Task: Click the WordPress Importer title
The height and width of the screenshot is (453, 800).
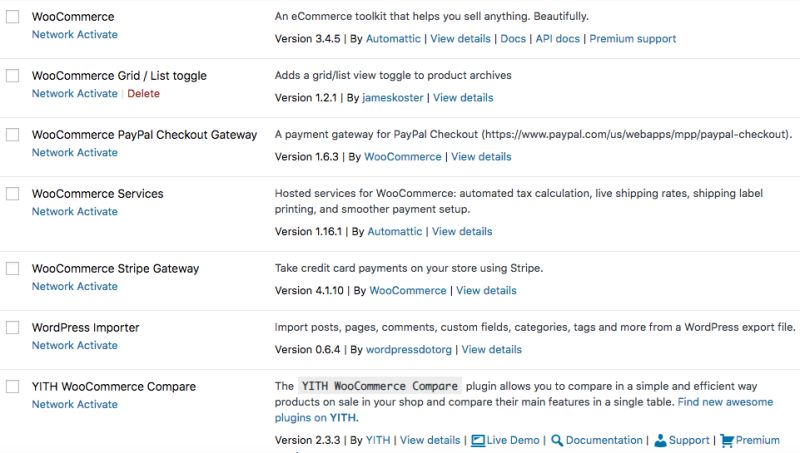Action: tap(86, 328)
